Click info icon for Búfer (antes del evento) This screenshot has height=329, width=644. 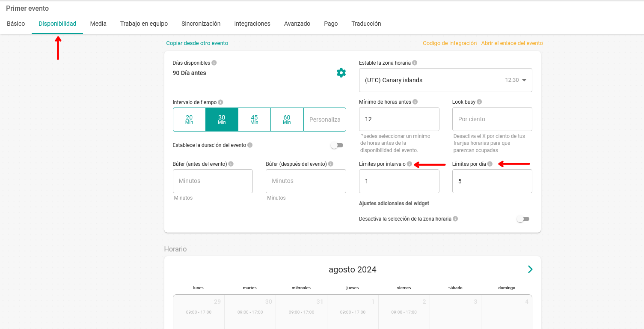click(x=231, y=164)
